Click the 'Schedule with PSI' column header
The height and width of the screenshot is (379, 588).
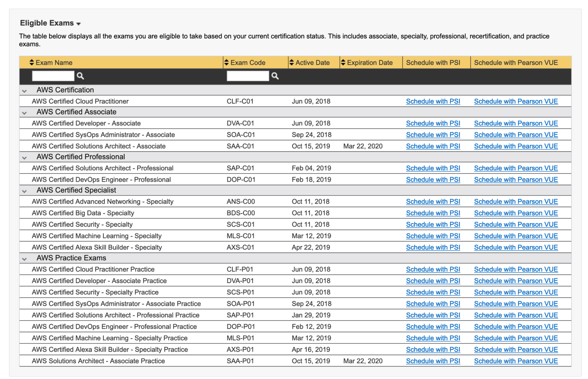(433, 62)
